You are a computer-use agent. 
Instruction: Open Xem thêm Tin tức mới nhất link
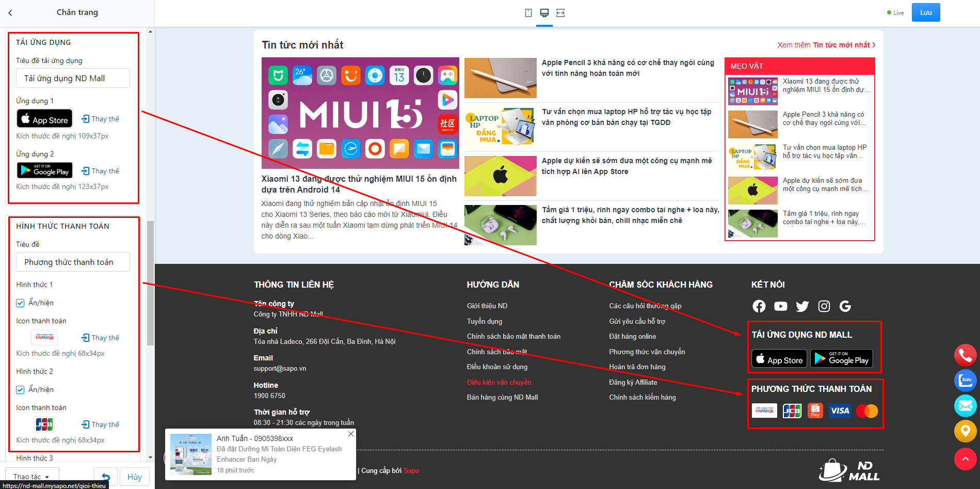pyautogui.click(x=827, y=45)
